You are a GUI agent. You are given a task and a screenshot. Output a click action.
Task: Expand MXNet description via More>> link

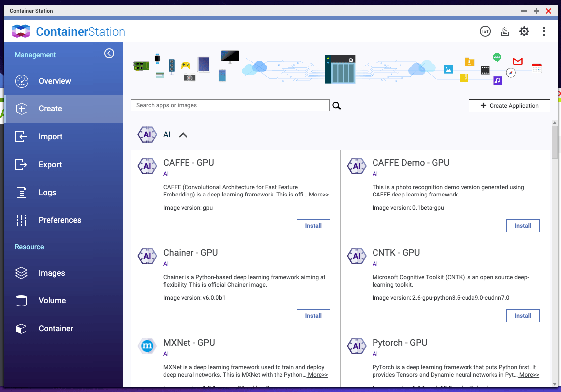318,375
